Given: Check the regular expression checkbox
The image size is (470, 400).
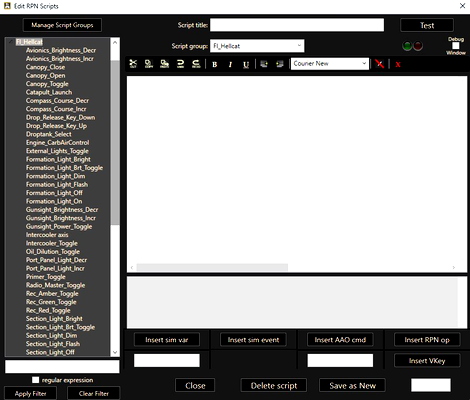Looking at the screenshot, I should tap(35, 380).
